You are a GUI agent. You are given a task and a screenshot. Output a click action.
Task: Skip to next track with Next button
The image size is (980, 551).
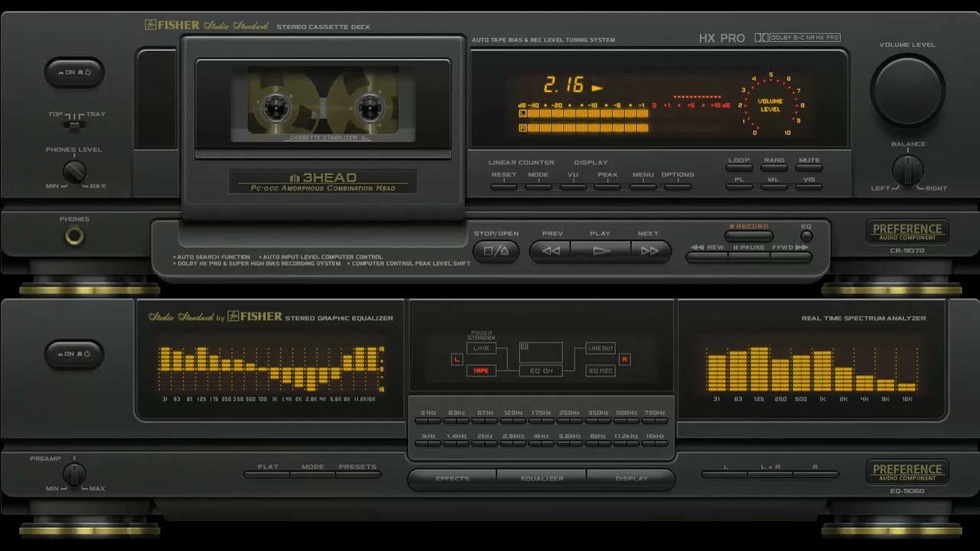650,250
